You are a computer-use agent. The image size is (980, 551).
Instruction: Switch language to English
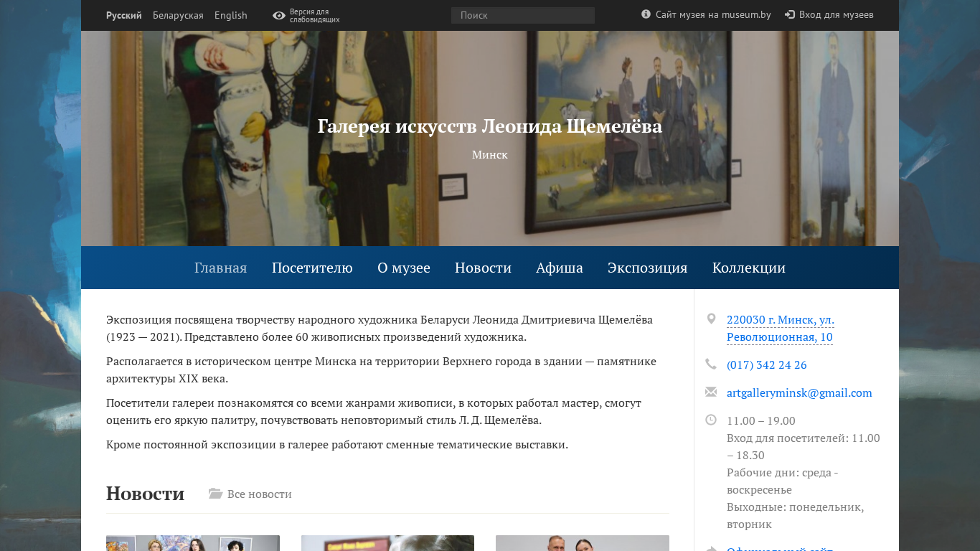coord(231,15)
